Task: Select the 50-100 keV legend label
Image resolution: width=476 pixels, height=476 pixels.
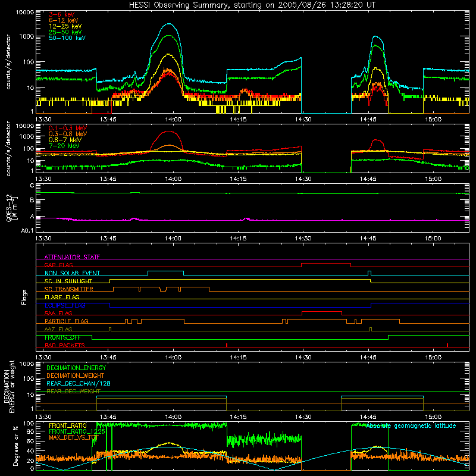Action: 67,37
